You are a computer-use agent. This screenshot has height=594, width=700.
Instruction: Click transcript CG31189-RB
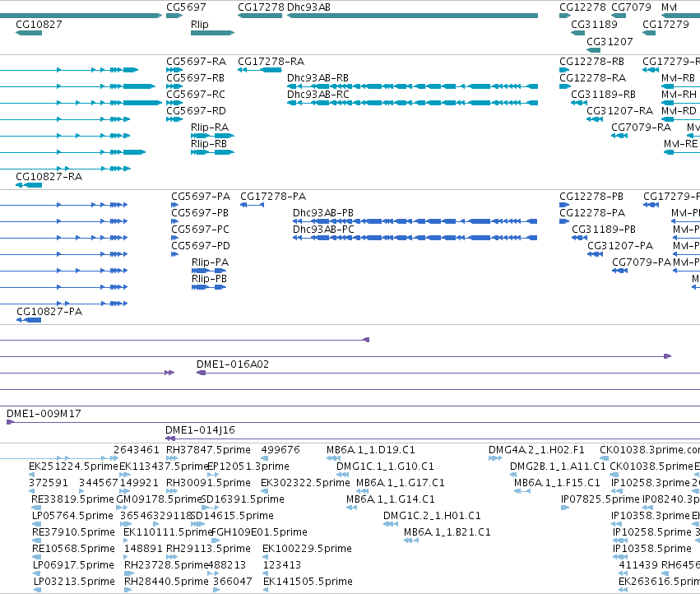click(579, 103)
